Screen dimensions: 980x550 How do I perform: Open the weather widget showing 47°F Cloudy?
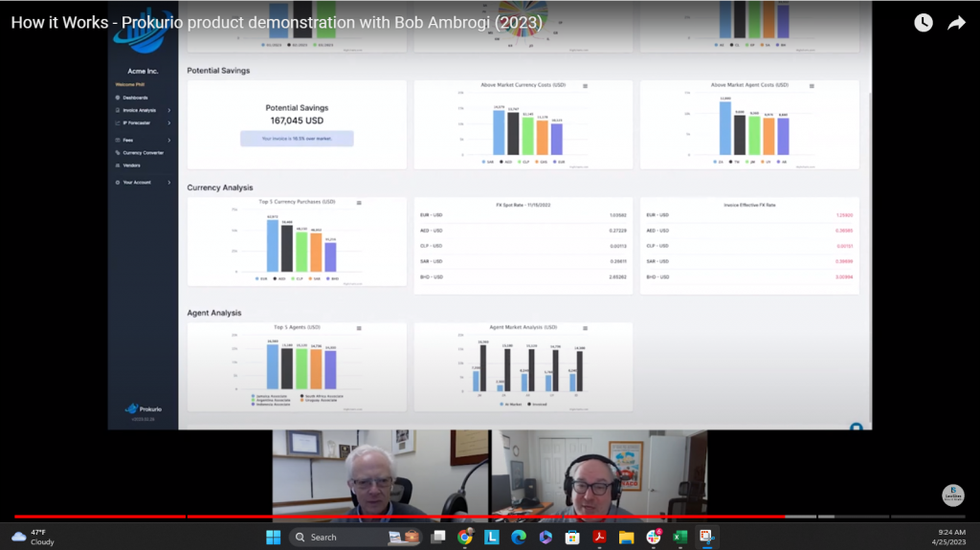[x=33, y=537]
